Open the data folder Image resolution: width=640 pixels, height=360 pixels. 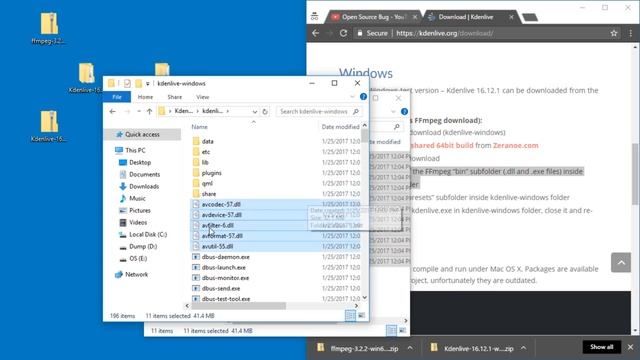pos(207,141)
